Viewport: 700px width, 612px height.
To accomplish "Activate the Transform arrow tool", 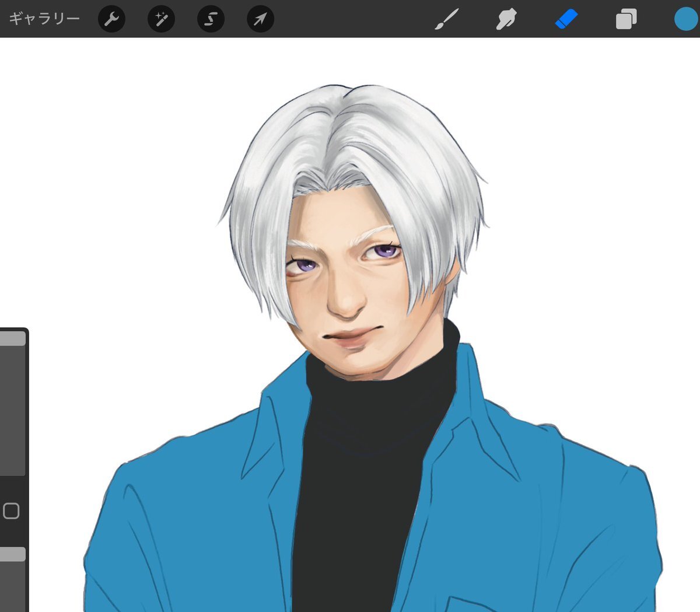I will [x=260, y=19].
